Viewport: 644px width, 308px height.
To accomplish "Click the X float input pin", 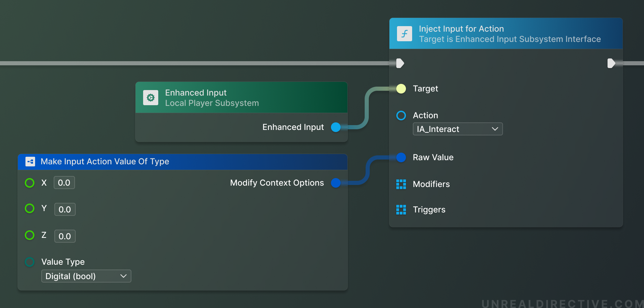I will click(30, 183).
